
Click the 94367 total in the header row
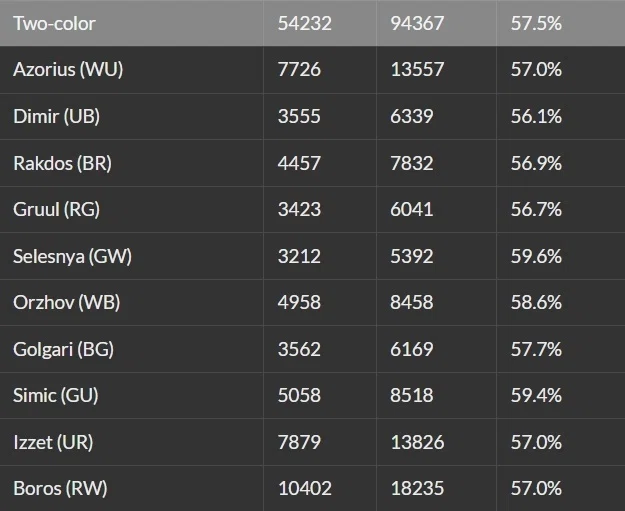pos(417,24)
